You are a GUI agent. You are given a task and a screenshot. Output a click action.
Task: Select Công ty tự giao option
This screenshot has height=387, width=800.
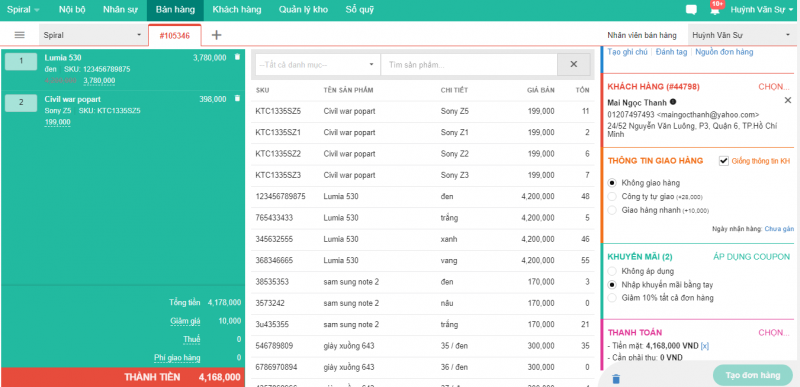612,196
